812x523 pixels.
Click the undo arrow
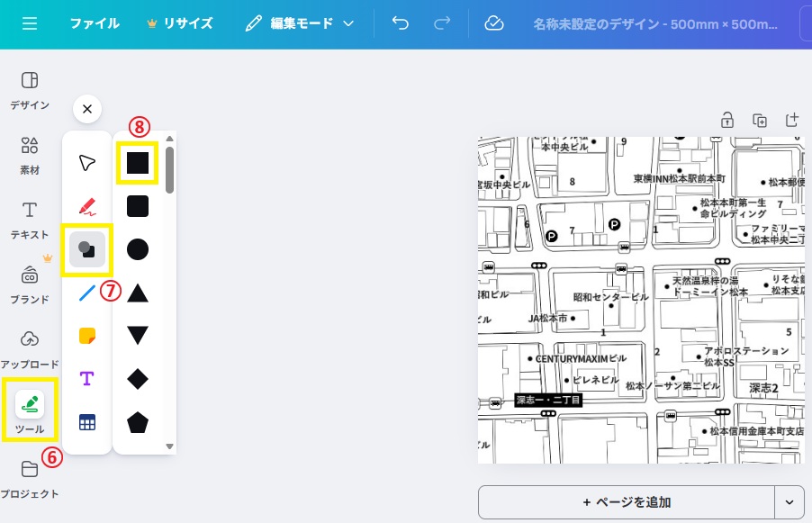(401, 23)
